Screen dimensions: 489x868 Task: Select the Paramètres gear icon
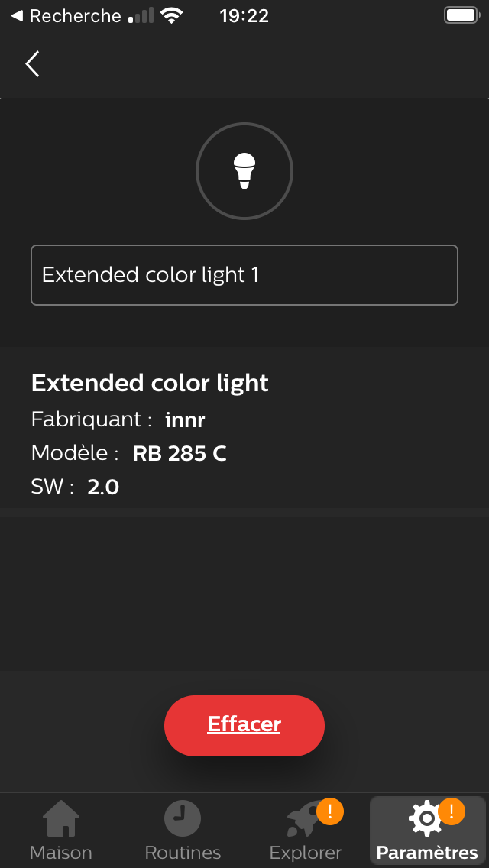(426, 818)
